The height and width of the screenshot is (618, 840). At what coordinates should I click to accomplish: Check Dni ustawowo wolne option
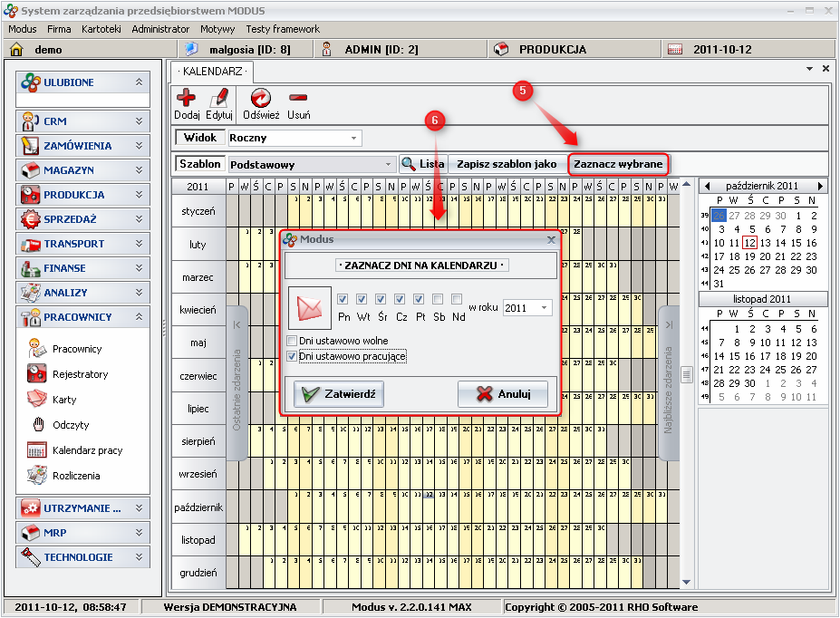pyautogui.click(x=292, y=341)
